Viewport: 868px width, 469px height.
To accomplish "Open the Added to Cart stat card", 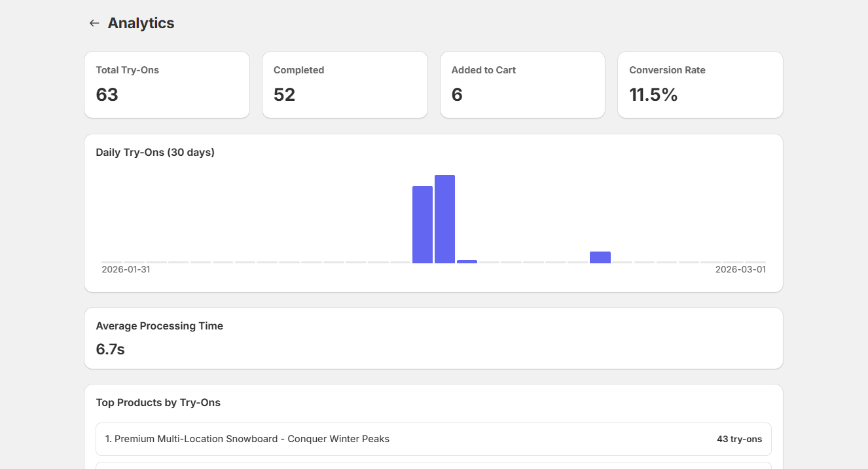I will pos(522,84).
